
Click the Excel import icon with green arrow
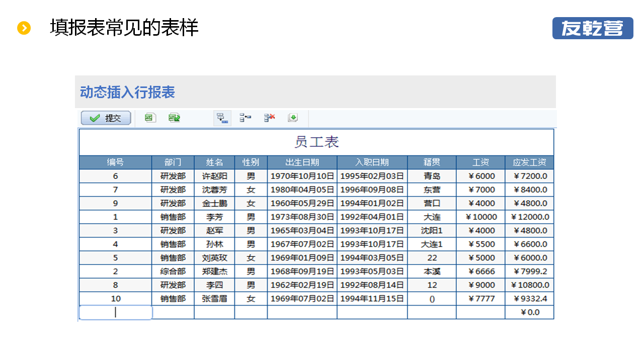click(175, 118)
